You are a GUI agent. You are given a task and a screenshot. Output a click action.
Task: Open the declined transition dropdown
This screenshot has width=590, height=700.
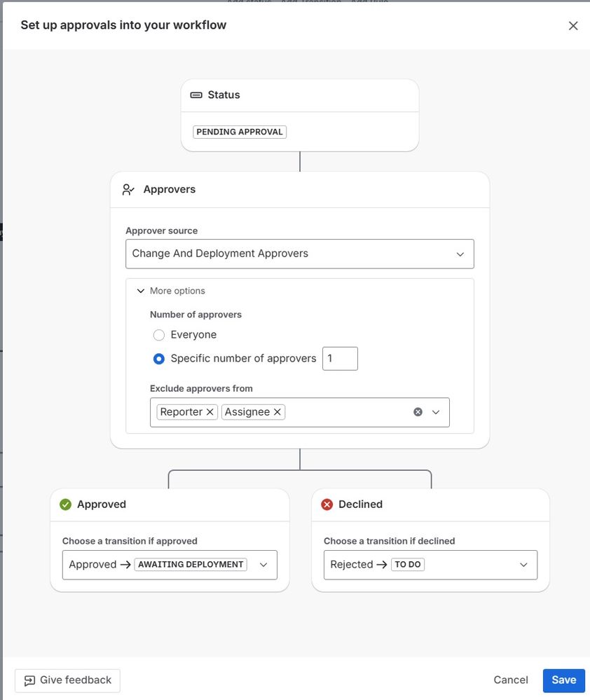click(523, 565)
